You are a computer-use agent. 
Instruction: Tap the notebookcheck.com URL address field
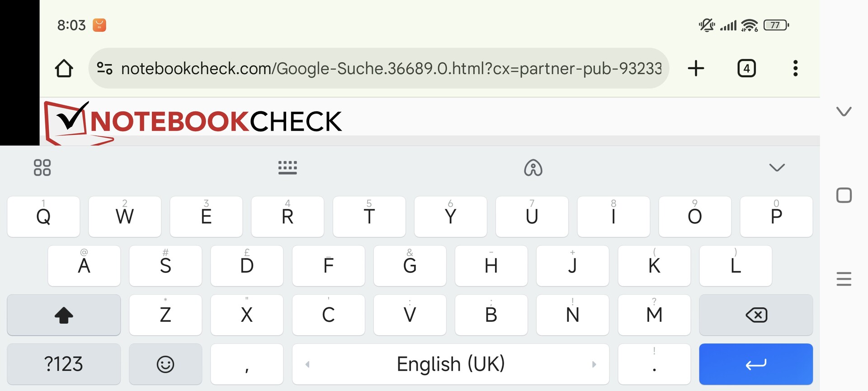point(391,69)
